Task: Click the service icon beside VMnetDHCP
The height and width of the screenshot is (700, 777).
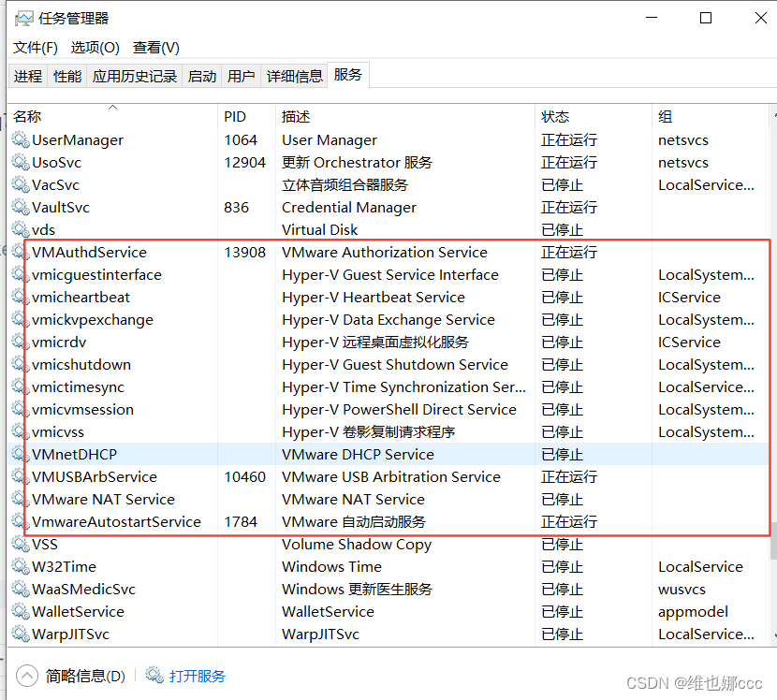Action: click(x=21, y=454)
